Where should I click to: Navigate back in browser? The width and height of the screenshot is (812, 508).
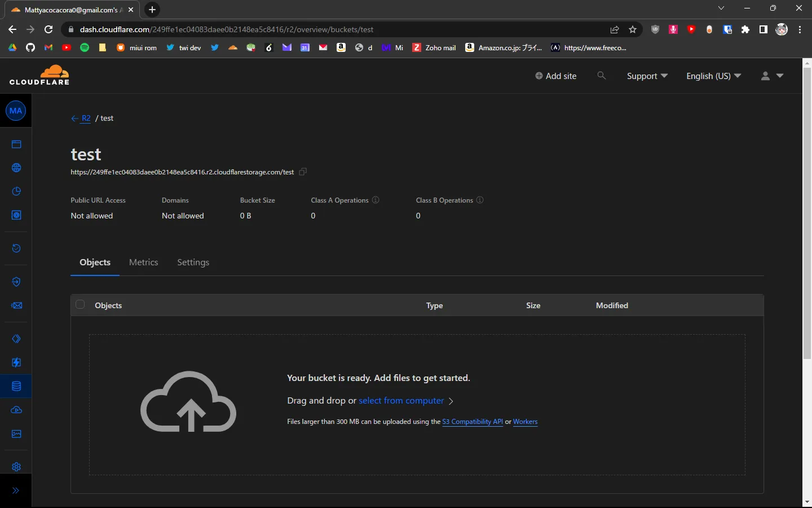(x=12, y=29)
